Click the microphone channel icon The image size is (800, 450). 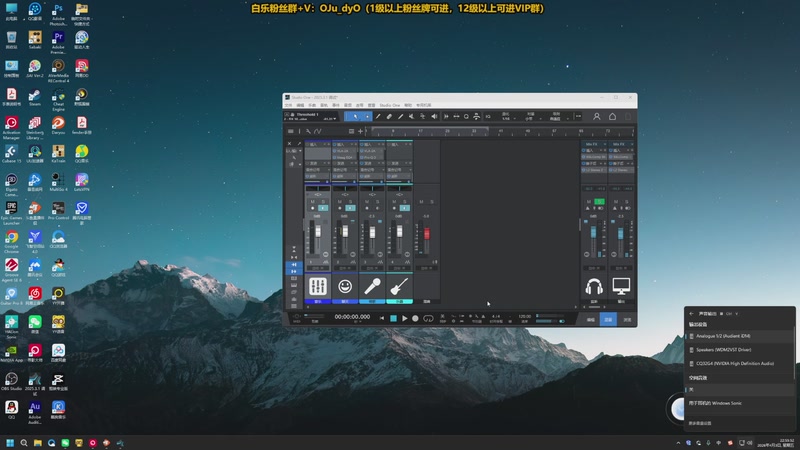[x=372, y=286]
